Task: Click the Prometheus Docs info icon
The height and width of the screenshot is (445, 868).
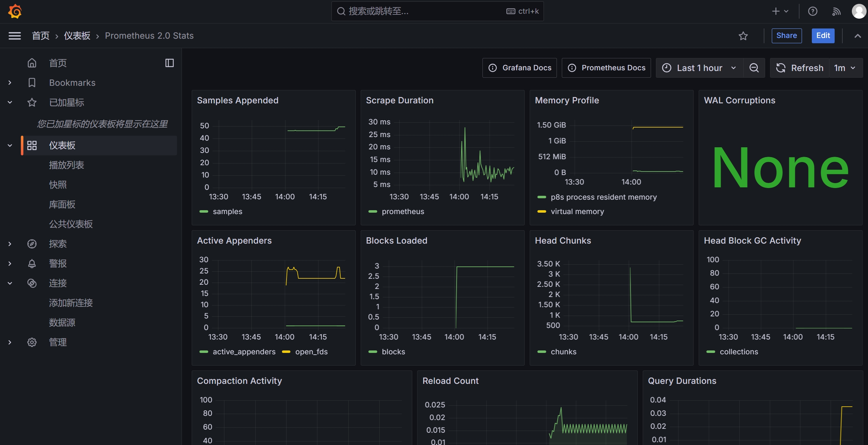Action: click(572, 68)
